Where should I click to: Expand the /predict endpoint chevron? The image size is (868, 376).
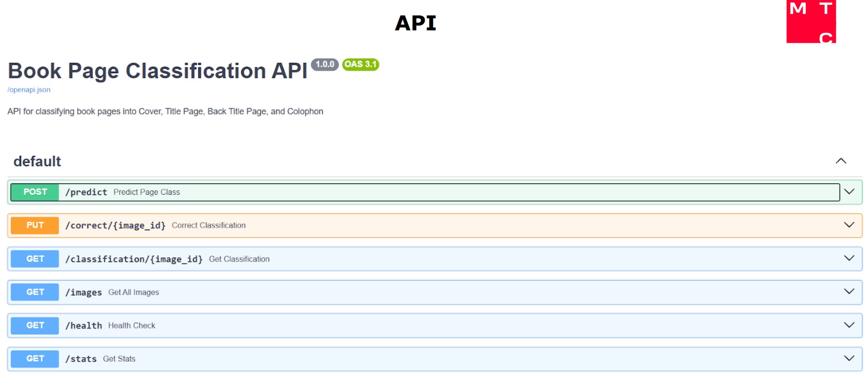pyautogui.click(x=849, y=192)
